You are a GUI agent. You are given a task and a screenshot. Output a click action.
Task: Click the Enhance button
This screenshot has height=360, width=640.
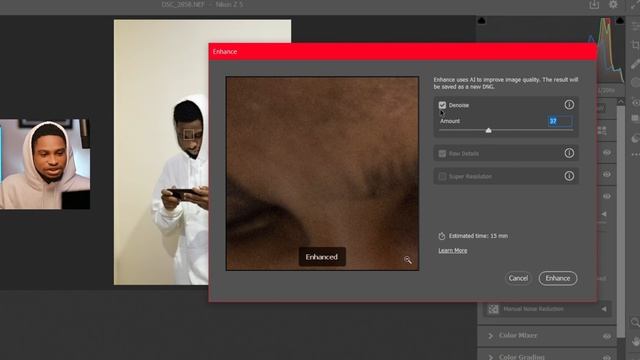click(x=558, y=278)
